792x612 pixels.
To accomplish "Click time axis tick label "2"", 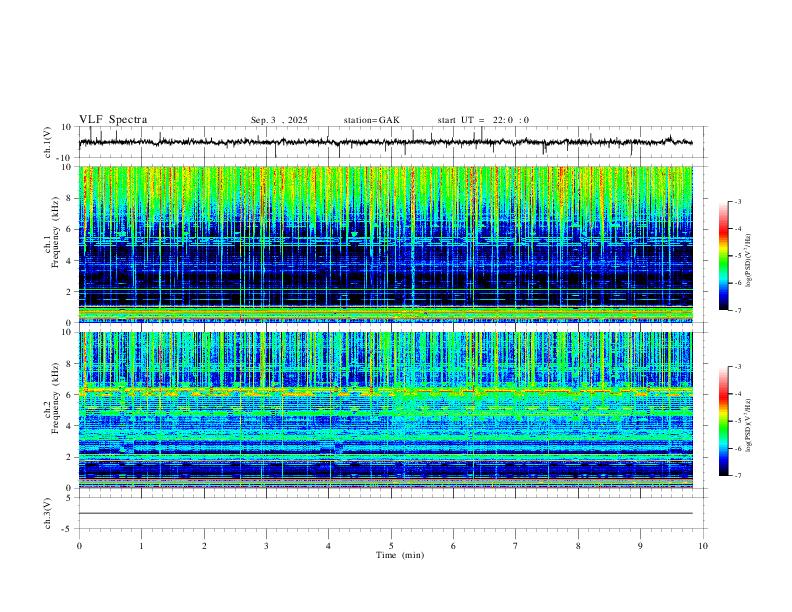I will (x=204, y=546).
